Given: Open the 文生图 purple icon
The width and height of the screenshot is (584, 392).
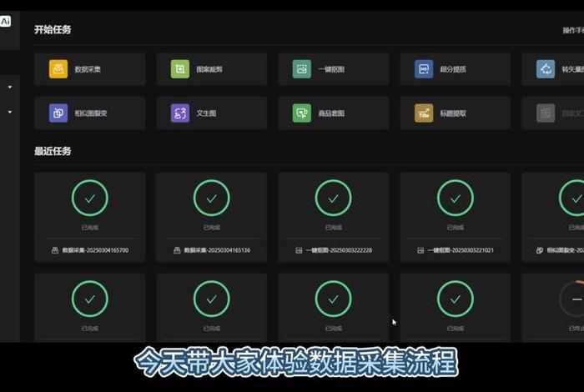Looking at the screenshot, I should coord(180,113).
